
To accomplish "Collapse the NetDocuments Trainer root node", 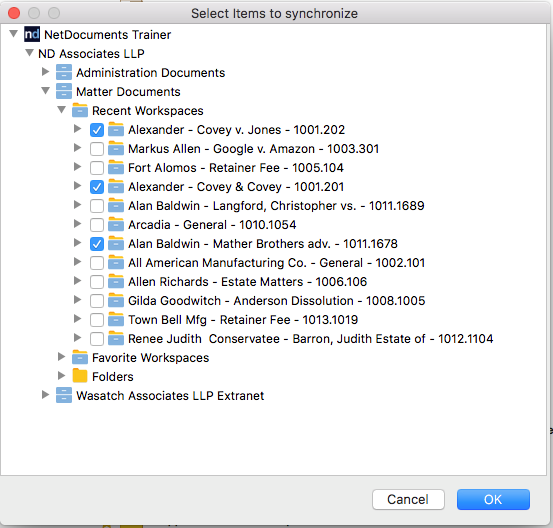I will (13, 34).
